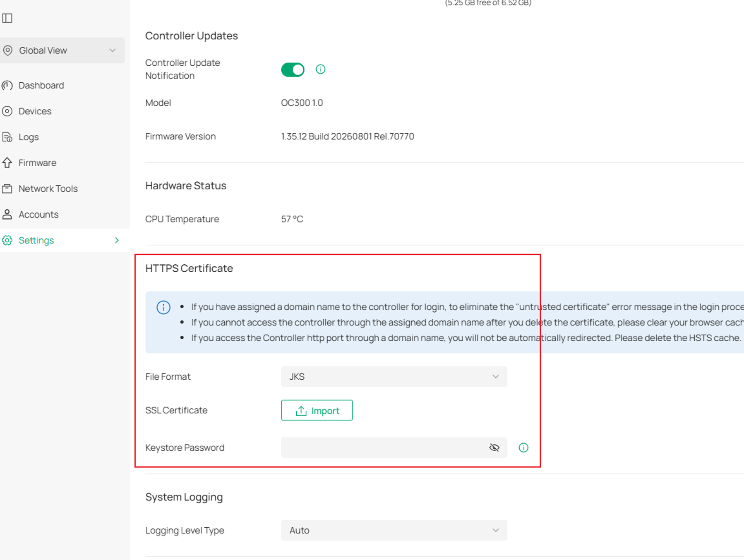Click the firmware version text 1.35.12 Build

pyautogui.click(x=348, y=136)
